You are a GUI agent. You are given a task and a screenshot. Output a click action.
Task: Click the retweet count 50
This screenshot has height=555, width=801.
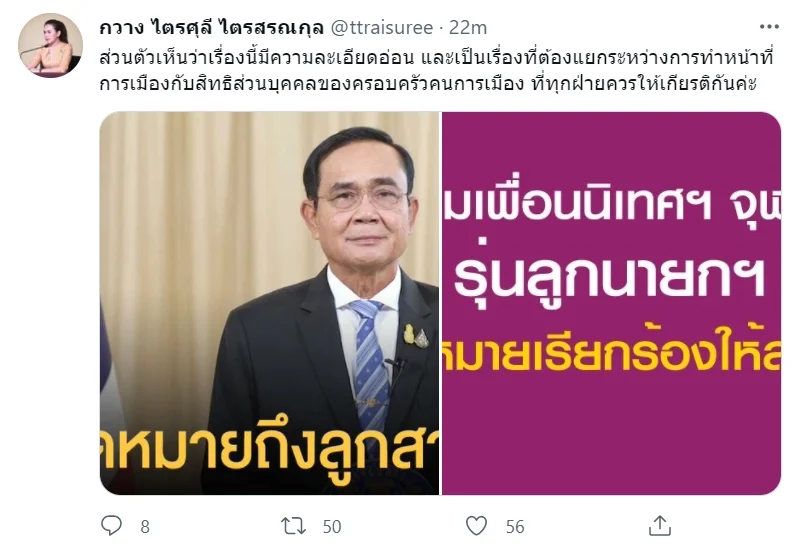coord(332,527)
